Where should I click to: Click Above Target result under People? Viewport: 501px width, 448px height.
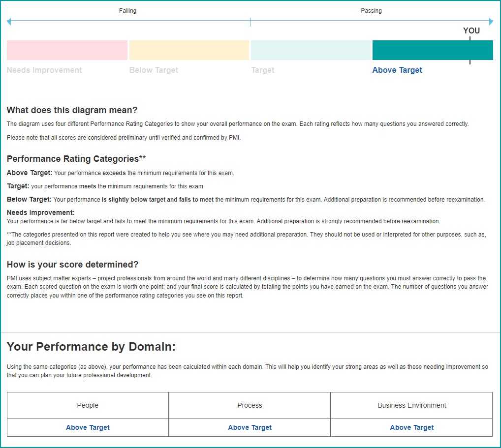point(88,427)
